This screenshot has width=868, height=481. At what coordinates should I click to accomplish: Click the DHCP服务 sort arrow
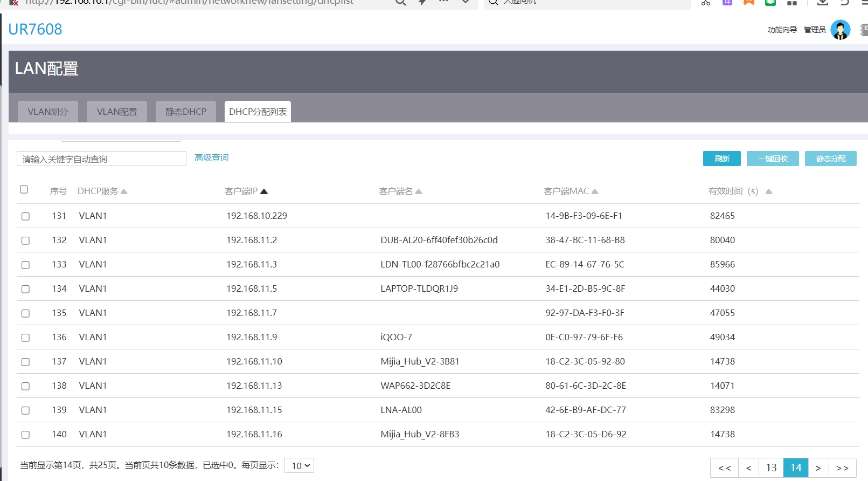[x=124, y=191]
